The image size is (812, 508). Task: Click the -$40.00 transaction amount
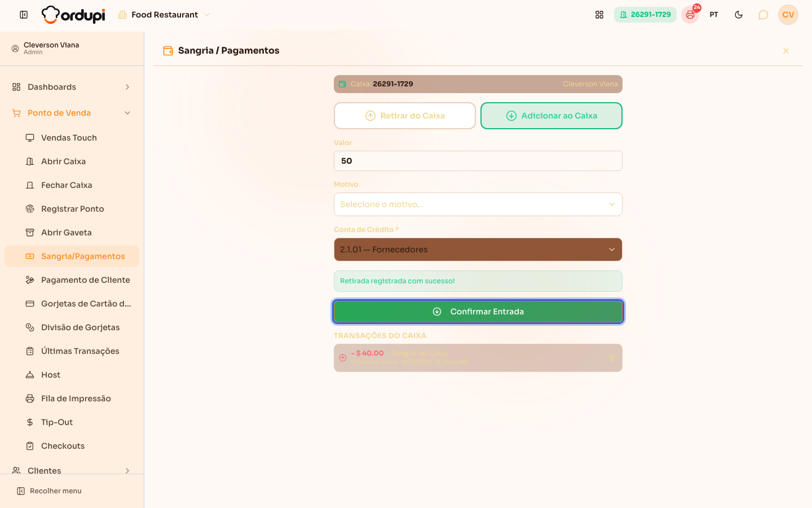tap(368, 353)
